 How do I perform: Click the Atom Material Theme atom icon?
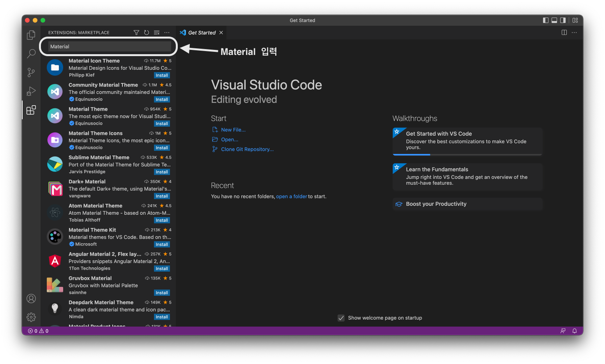pyautogui.click(x=55, y=212)
